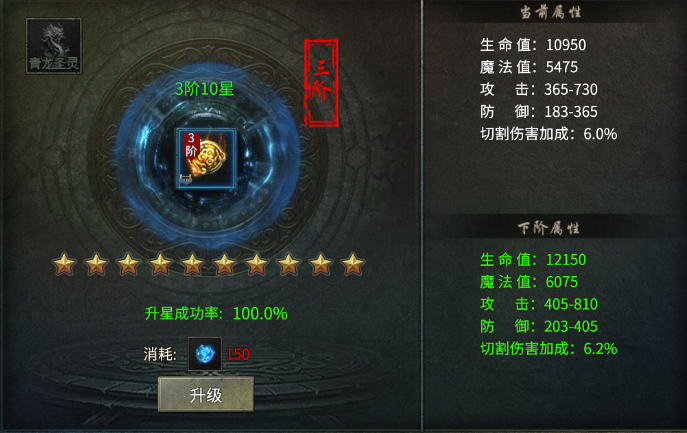Click current 攻击 365-730 stat
The height and width of the screenshot is (433, 687).
click(x=538, y=89)
